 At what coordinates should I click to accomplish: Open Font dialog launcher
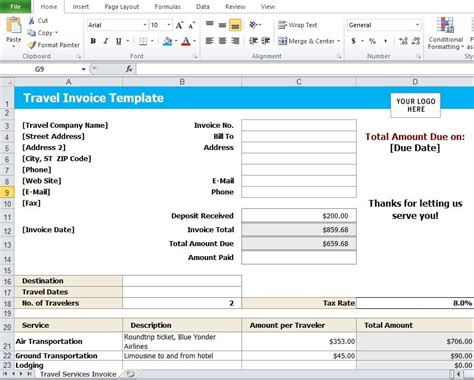[x=195, y=57]
